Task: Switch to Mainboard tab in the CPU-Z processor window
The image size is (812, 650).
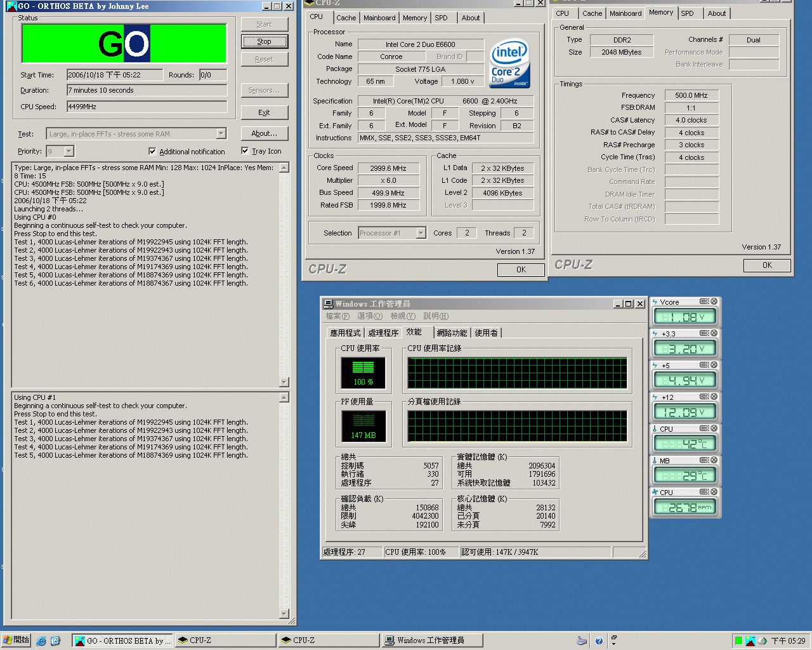Action: click(379, 18)
